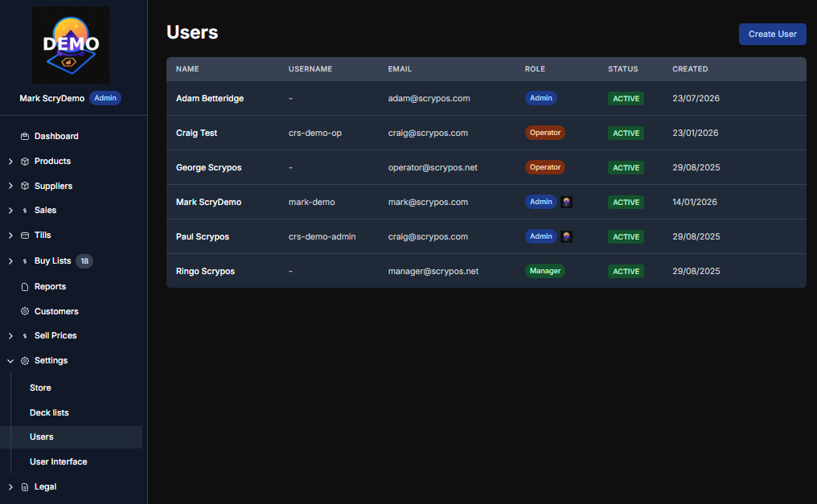817x504 pixels.
Task: Expand the Sales menu chevron
Action: point(10,211)
